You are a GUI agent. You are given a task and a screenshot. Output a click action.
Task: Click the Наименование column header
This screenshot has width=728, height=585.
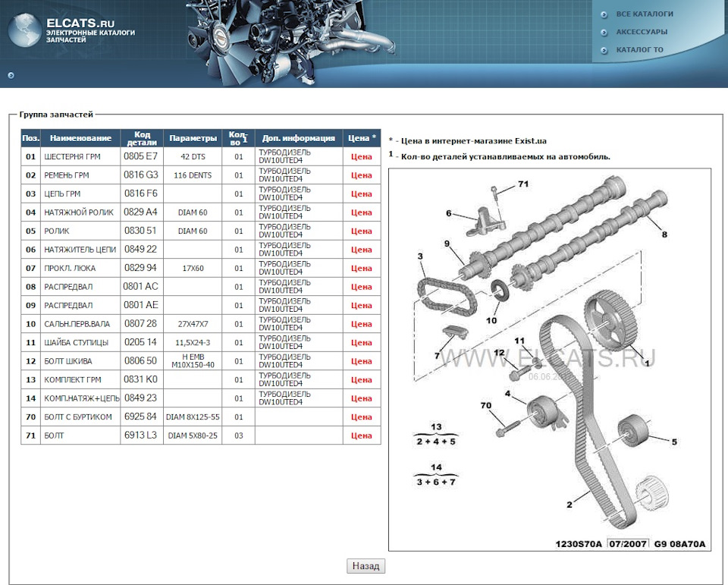click(81, 138)
